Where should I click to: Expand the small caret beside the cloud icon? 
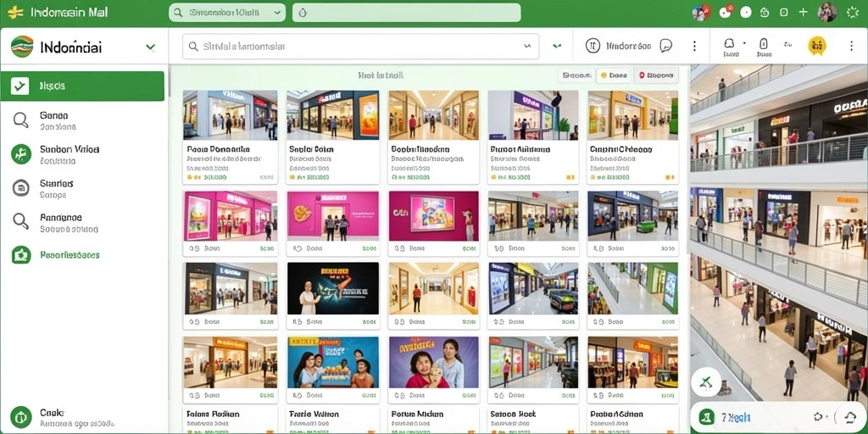pos(744,43)
